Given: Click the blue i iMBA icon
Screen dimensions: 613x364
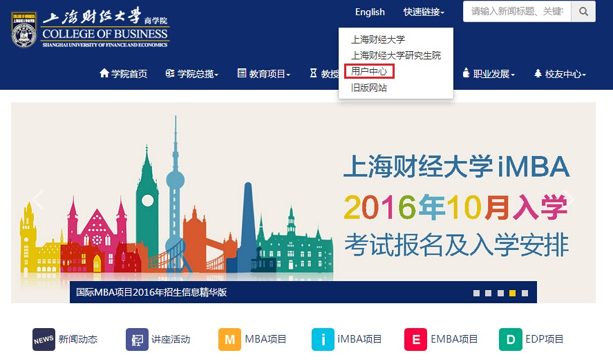Looking at the screenshot, I should (x=323, y=339).
